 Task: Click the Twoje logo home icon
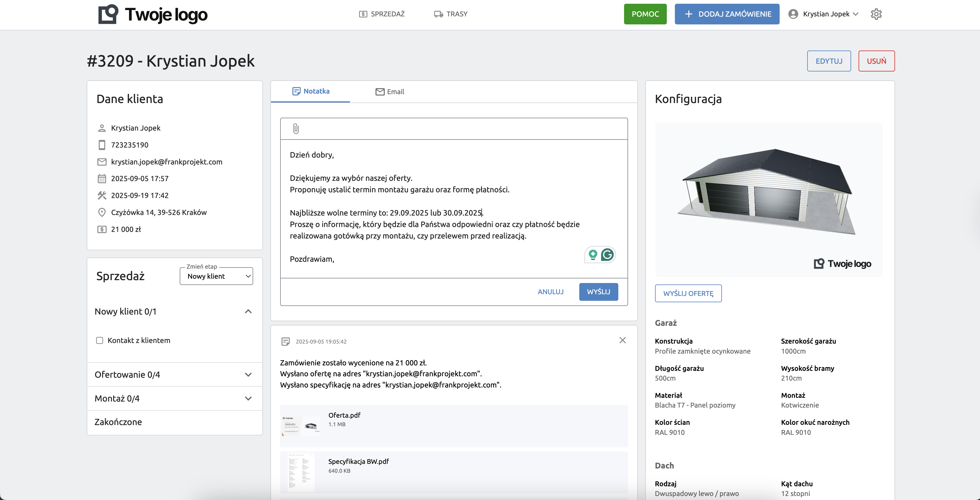109,14
